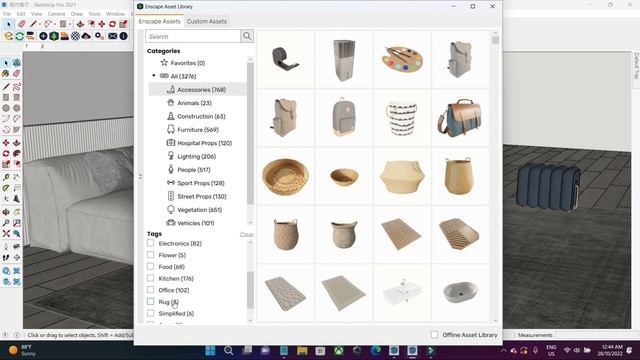Open dropdown arrow beside Shapes tool

point(70,24)
